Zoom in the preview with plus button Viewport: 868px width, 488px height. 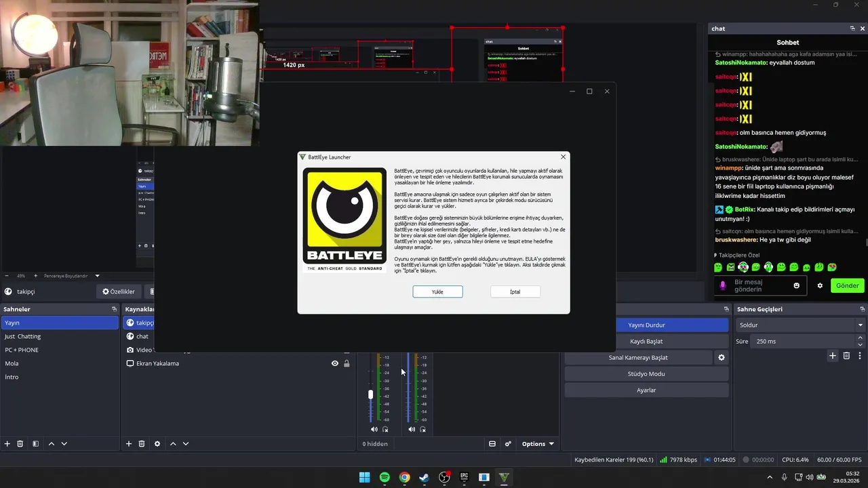(x=35, y=276)
